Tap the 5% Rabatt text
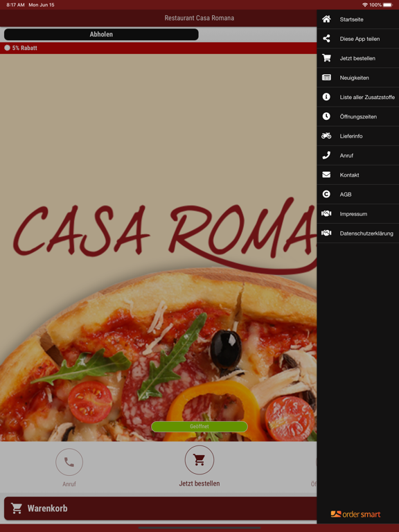Screen dimensions: 399x532 tap(25, 48)
